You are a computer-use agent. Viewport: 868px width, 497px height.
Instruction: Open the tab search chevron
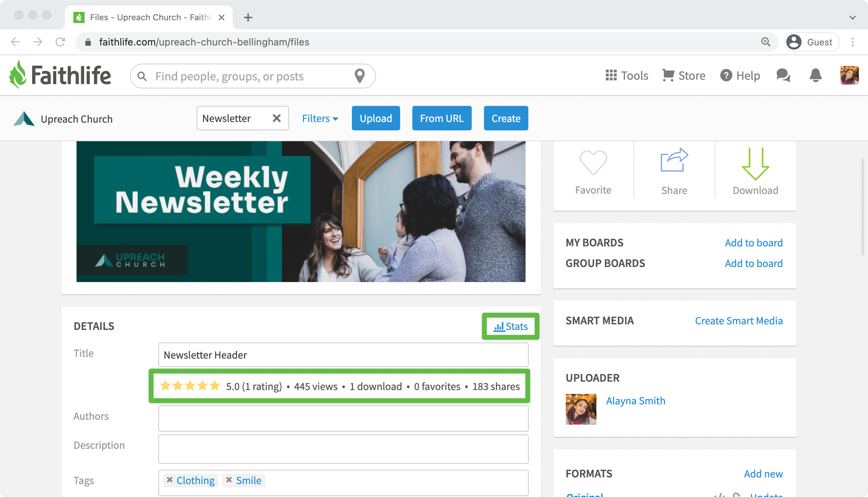853,17
